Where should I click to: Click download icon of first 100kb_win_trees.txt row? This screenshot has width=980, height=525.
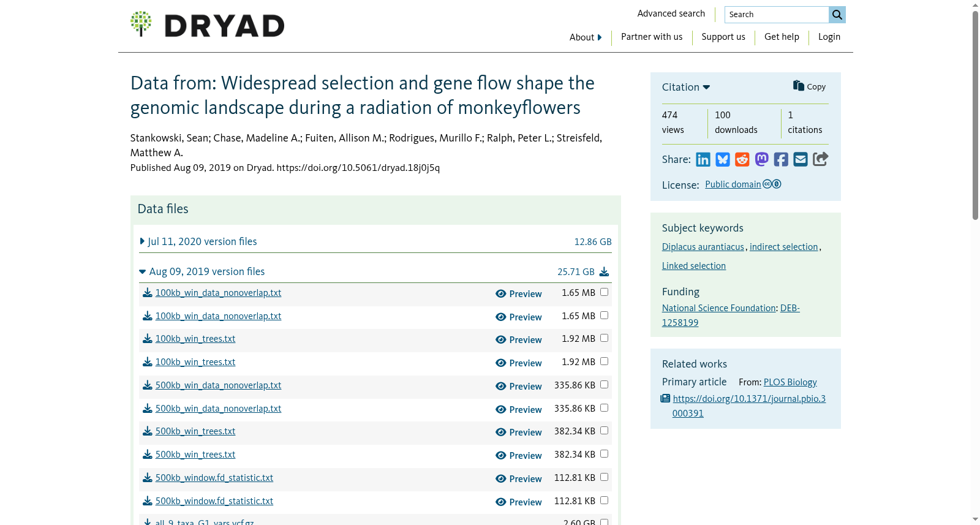[148, 339]
